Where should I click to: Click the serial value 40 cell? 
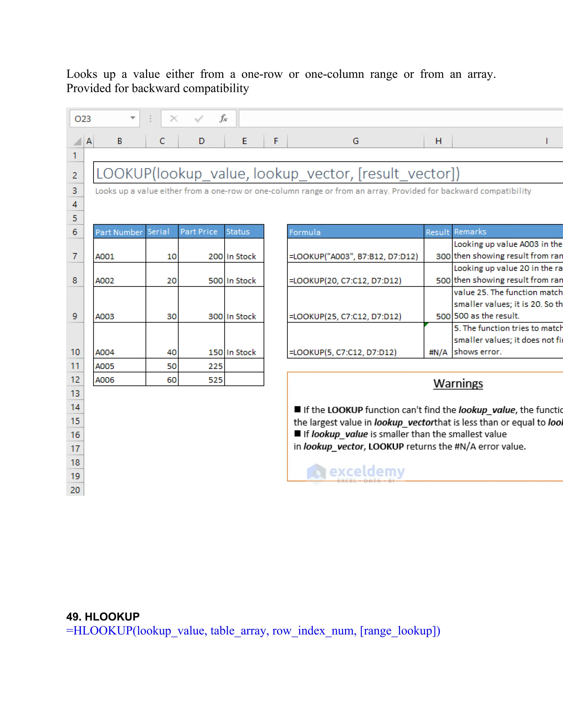point(162,340)
